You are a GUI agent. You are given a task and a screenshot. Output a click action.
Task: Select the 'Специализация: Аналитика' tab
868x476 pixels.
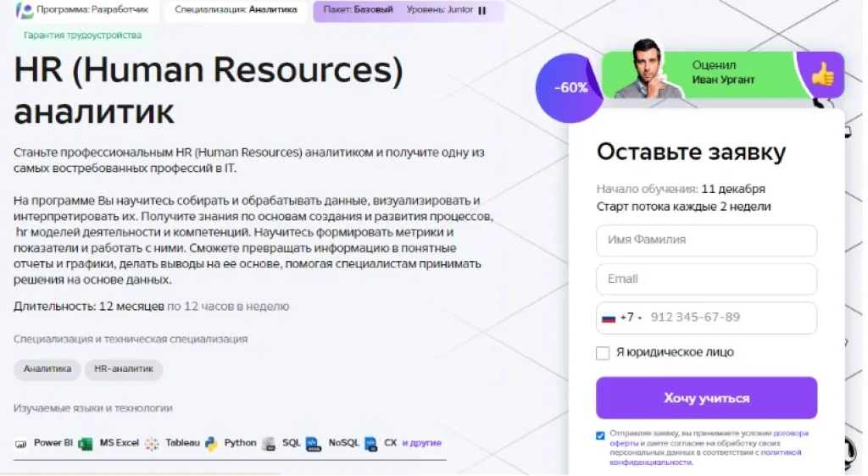click(236, 10)
